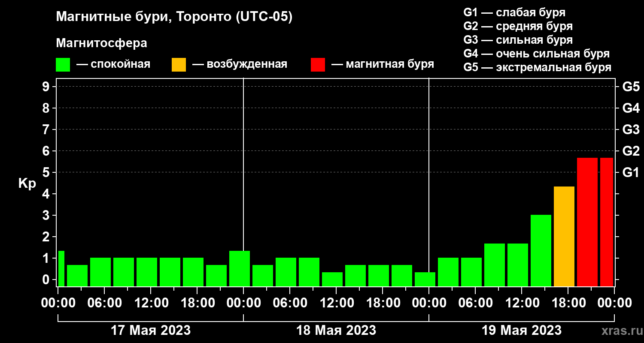This screenshot has width=644, height=343.
Task: Click the legend text '— возбужденная'
Action: [240, 64]
